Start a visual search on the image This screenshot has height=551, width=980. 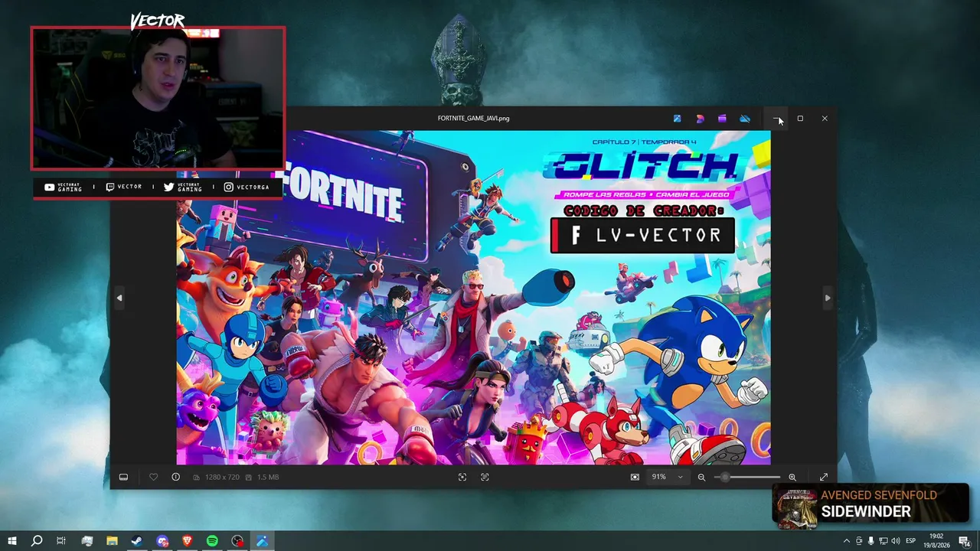pos(462,477)
